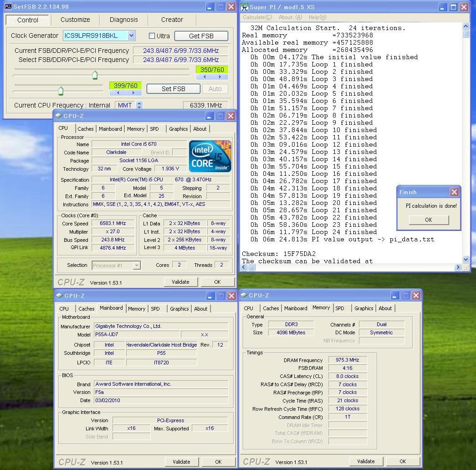Click the 6339.1MHz CPU frequency field
The width and height of the screenshot is (476, 470).
point(206,105)
